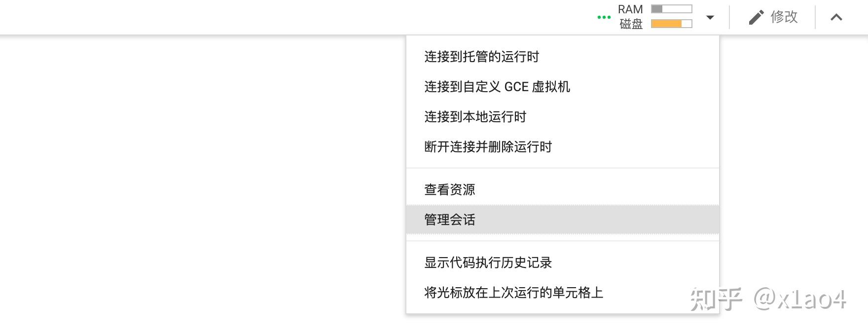
Task: Click the 磁盘 disk usage bar
Action: click(672, 24)
